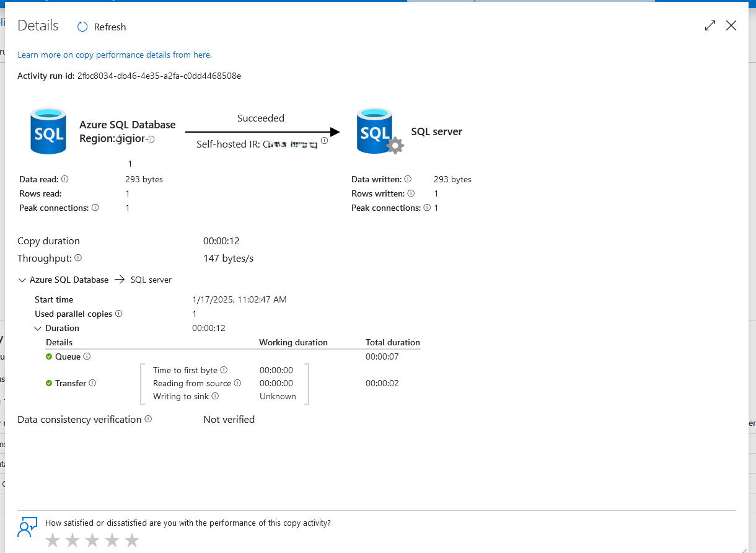
Task: Expand the Details pane to full screen
Action: pos(710,26)
